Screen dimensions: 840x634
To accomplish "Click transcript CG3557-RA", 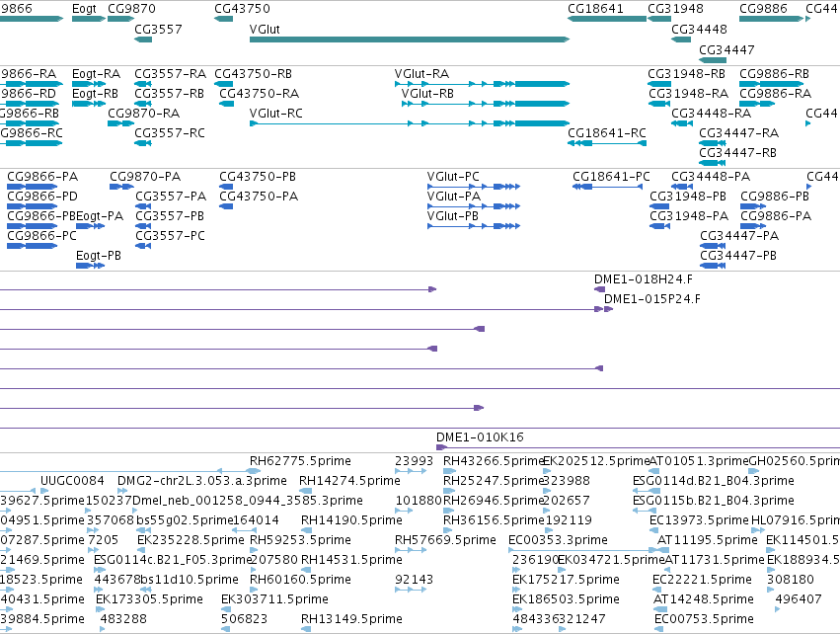I will click(143, 84).
